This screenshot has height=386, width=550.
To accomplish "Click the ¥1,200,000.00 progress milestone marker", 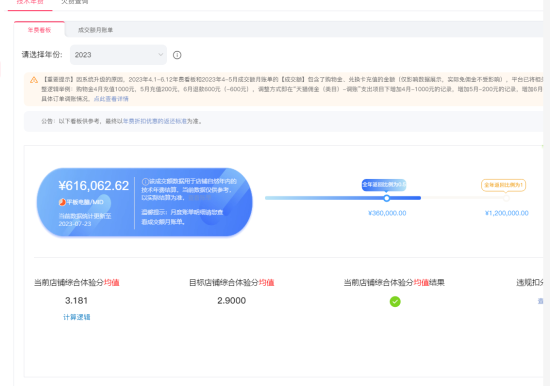I will pyautogui.click(x=506, y=198).
